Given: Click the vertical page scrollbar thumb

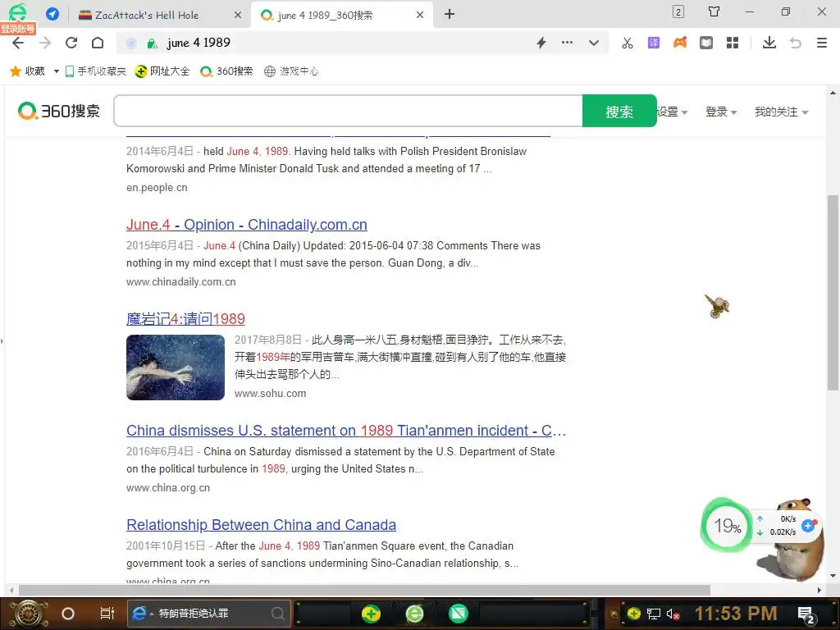Looking at the screenshot, I should pos(833,293).
